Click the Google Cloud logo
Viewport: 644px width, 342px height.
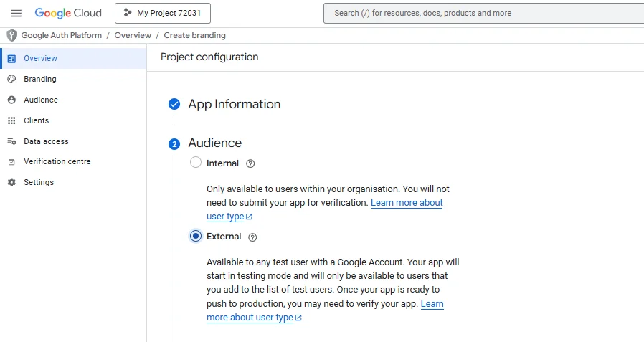click(68, 13)
